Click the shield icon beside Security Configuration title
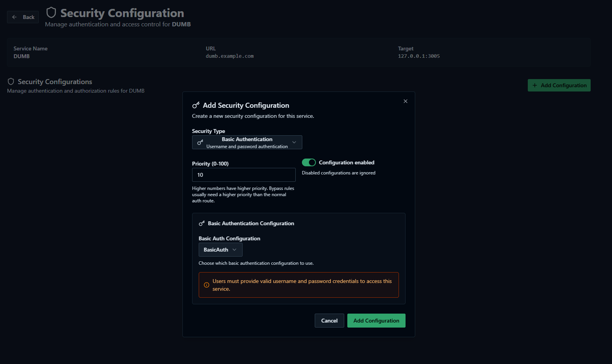Image resolution: width=612 pixels, height=364 pixels. click(51, 13)
